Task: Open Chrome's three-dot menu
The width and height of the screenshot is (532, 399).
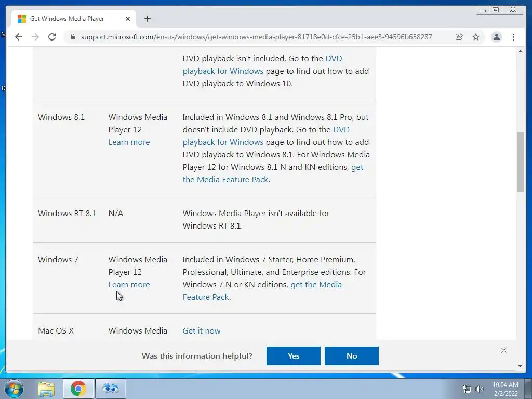Action: [x=514, y=37]
